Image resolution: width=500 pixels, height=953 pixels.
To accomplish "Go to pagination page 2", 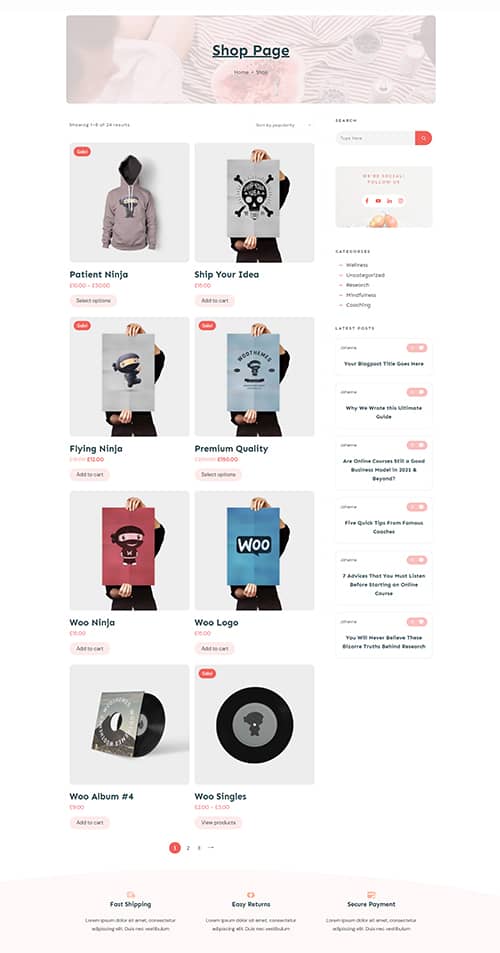I will coord(188,847).
